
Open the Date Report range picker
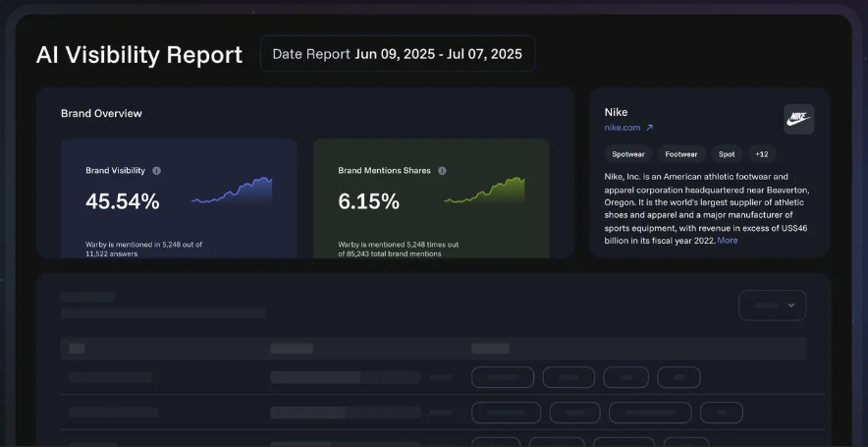(398, 54)
